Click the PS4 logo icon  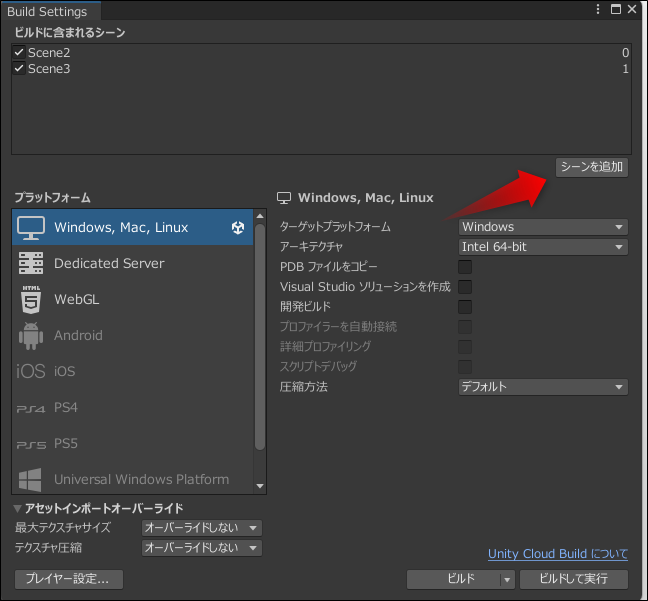31,409
